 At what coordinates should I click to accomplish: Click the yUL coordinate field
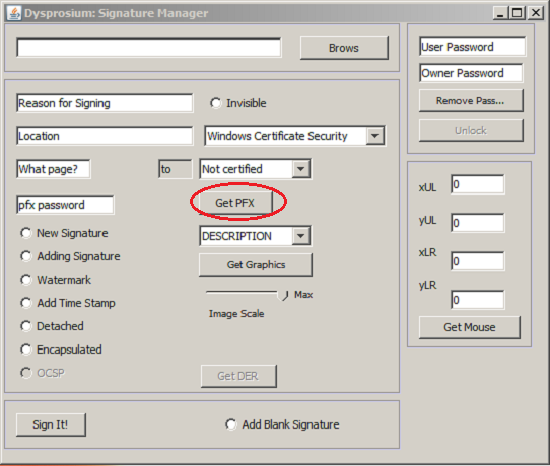coord(478,223)
